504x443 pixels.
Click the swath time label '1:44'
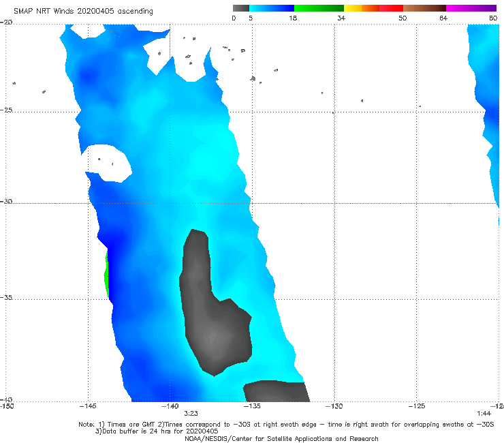point(484,414)
